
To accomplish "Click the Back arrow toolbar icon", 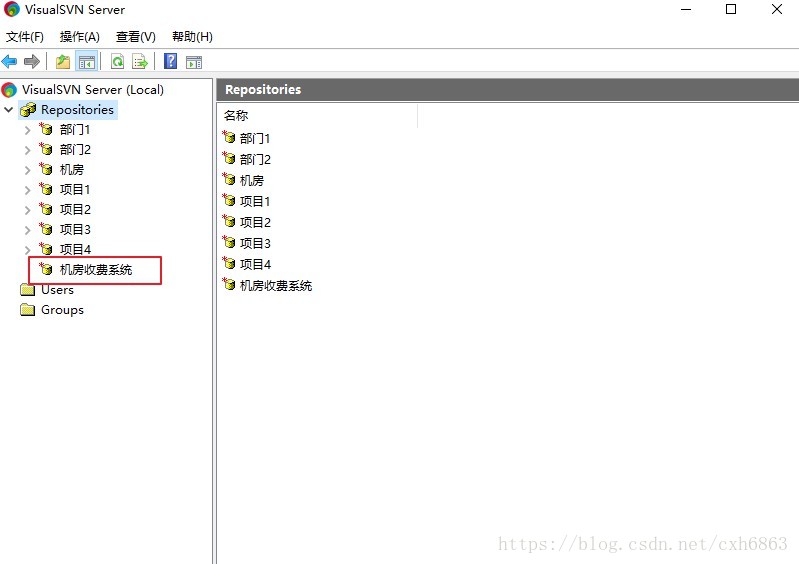I will click(9, 62).
